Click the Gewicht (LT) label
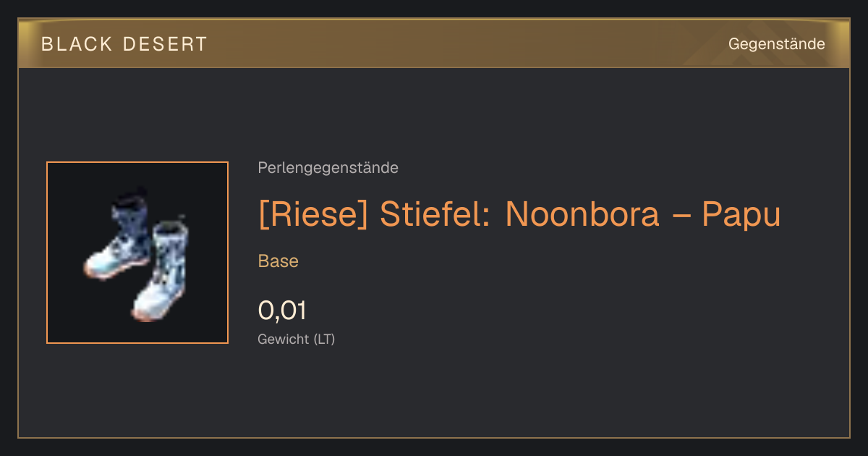 pyautogui.click(x=296, y=339)
